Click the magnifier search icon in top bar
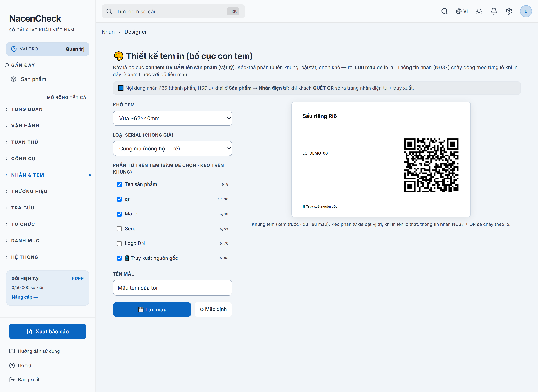This screenshot has width=538, height=392. click(x=444, y=11)
